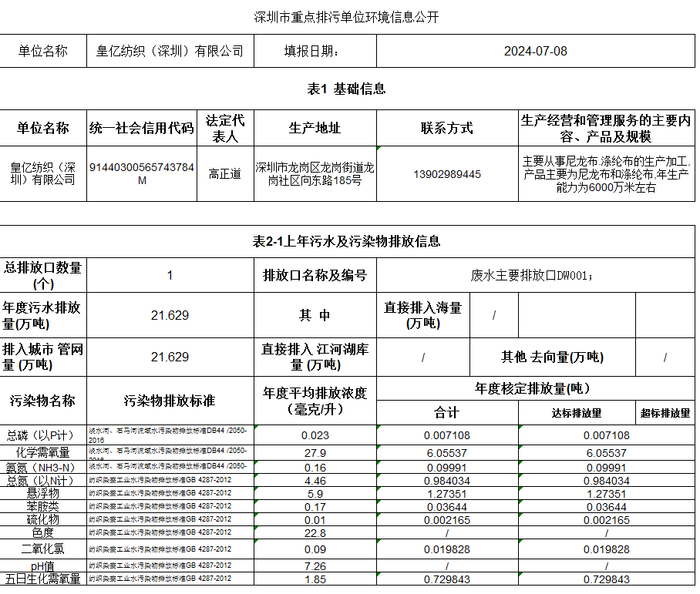Select the 法定代表人 column header
This screenshot has height=594, width=700.
click(225, 128)
